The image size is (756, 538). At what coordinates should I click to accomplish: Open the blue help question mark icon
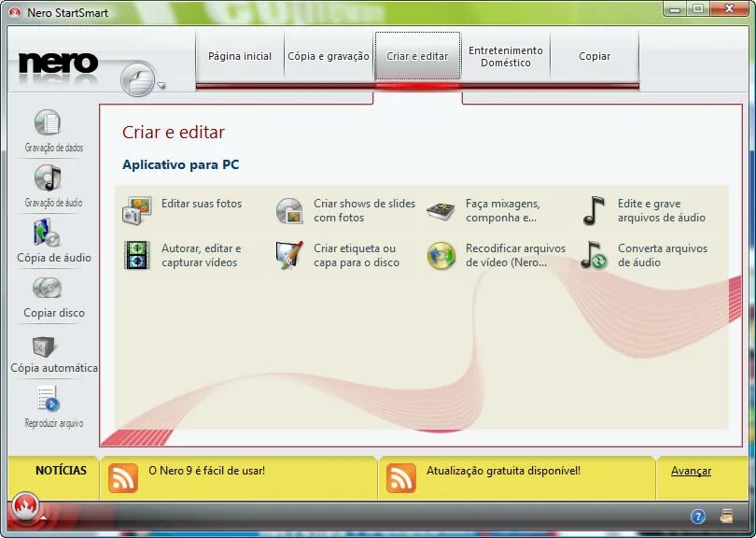pyautogui.click(x=697, y=517)
